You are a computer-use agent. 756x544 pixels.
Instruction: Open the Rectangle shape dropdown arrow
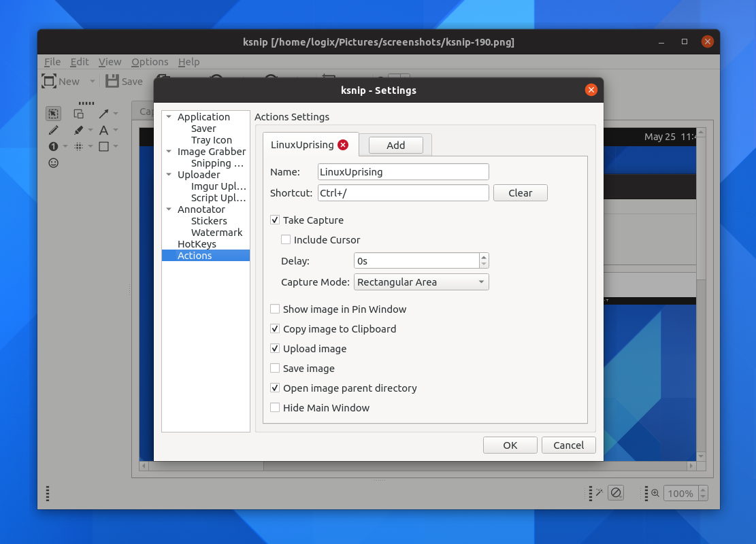click(116, 146)
